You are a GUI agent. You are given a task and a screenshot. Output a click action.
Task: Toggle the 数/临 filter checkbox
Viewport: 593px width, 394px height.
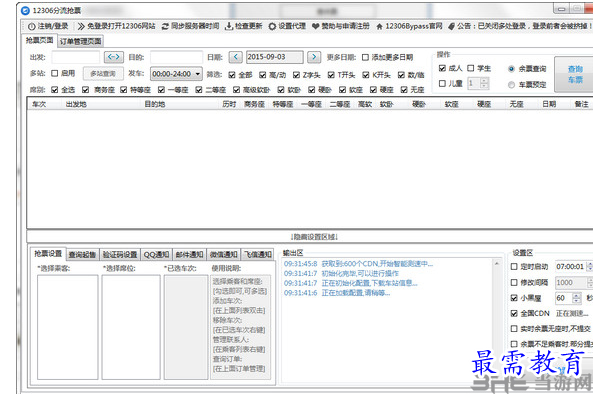pyautogui.click(x=401, y=75)
